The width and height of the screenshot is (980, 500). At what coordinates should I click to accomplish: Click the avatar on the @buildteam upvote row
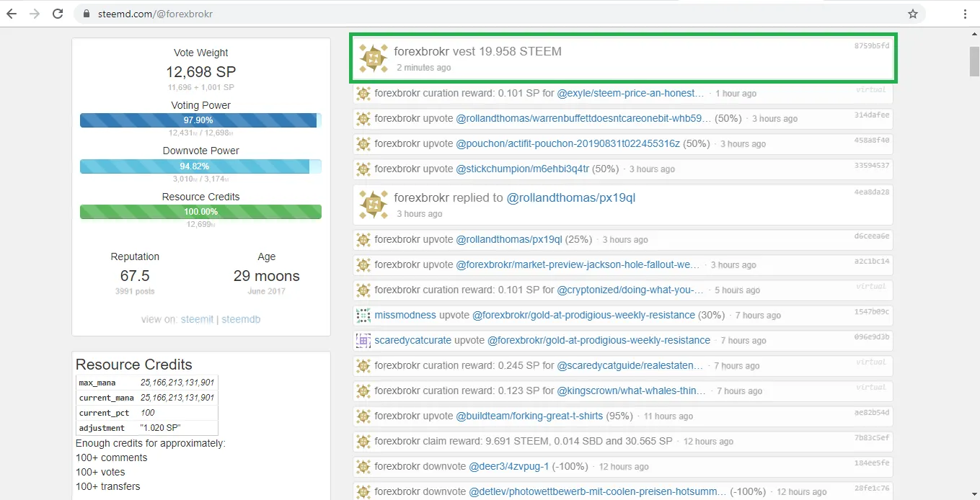(363, 416)
